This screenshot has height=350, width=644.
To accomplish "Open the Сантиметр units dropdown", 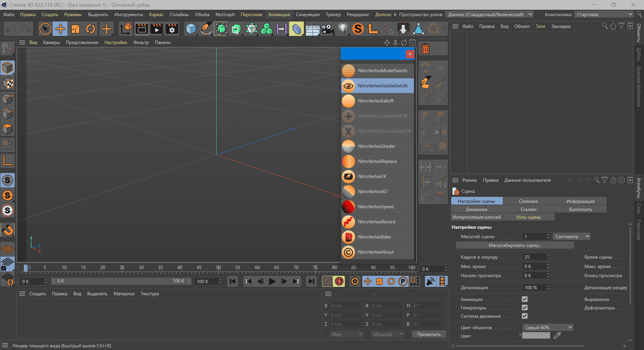I will click(x=572, y=236).
